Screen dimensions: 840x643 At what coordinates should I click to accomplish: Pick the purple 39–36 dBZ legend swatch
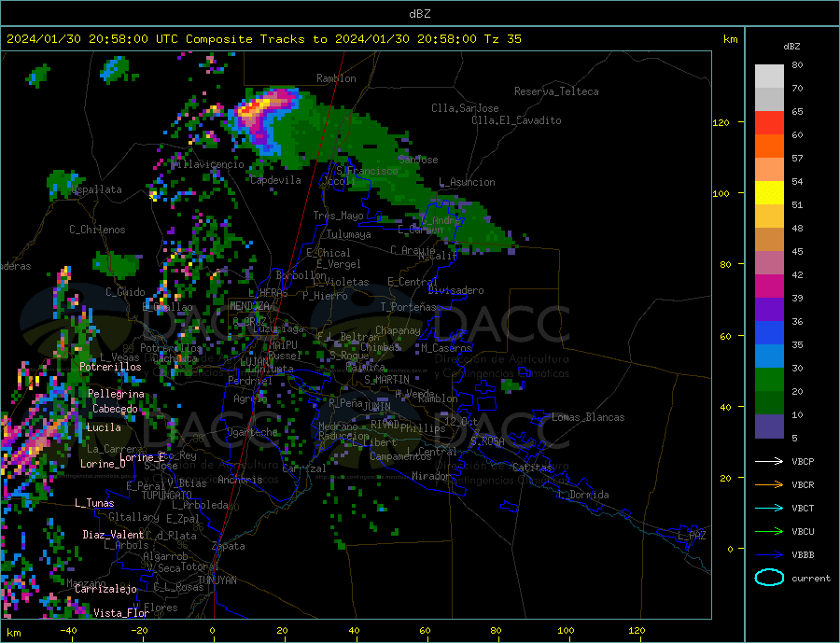click(769, 310)
